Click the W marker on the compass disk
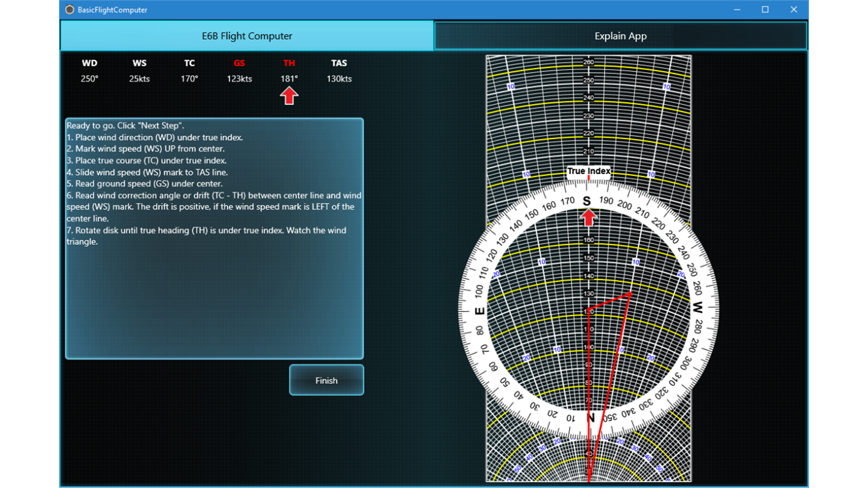Viewport: 868px width, 488px height. click(697, 308)
